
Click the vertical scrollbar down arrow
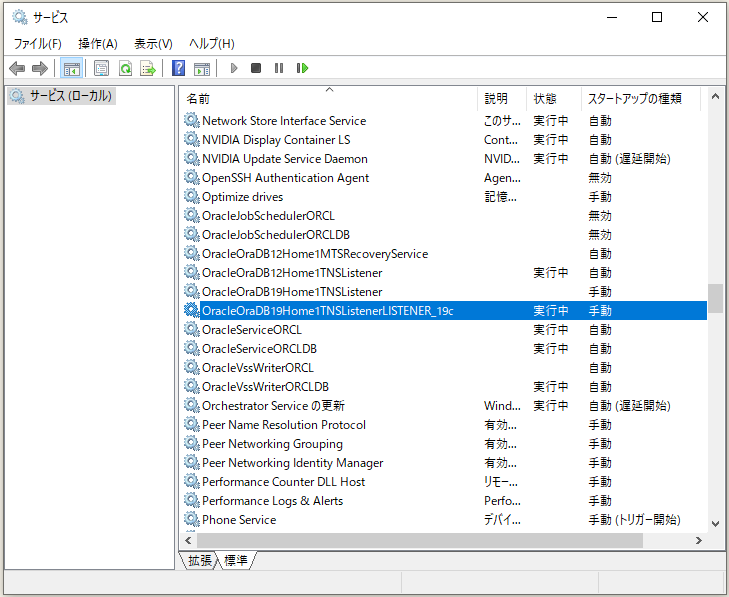click(715, 524)
